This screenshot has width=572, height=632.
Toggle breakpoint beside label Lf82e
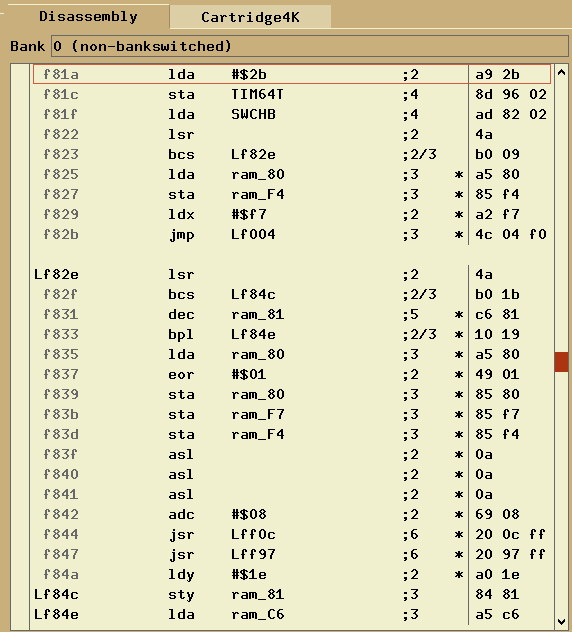click(x=20, y=274)
